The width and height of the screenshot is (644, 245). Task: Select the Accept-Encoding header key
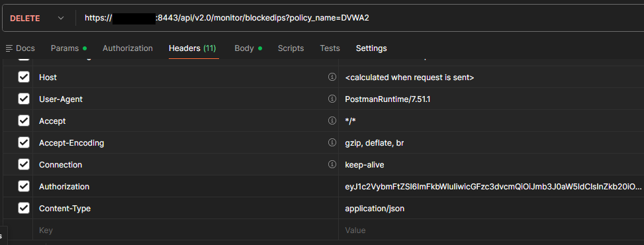71,143
